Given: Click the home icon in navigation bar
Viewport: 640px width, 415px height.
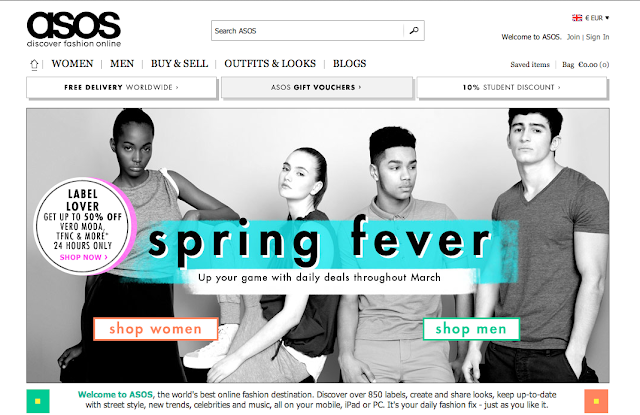Looking at the screenshot, I should click(34, 64).
